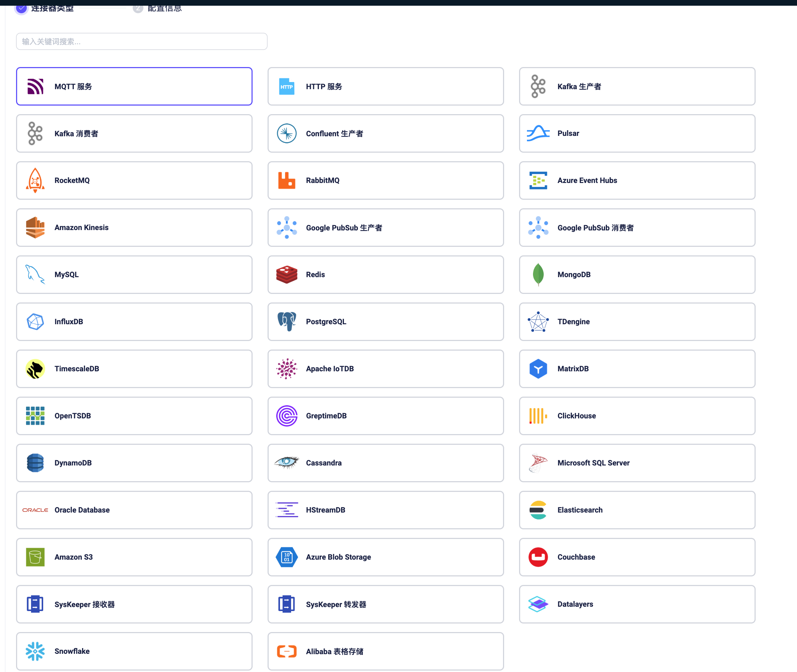
Task: Focus the 输入关键词搜索 search field
Action: coord(142,41)
